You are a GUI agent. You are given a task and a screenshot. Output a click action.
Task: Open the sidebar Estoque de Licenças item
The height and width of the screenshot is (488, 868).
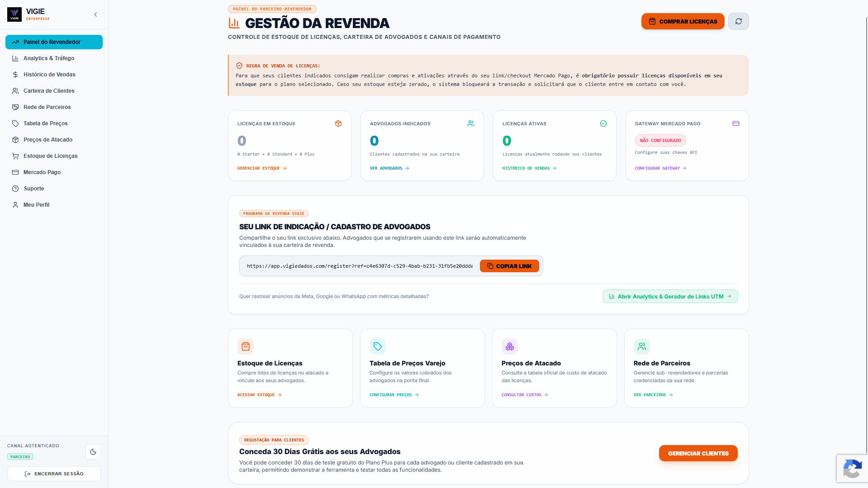[x=54, y=156]
